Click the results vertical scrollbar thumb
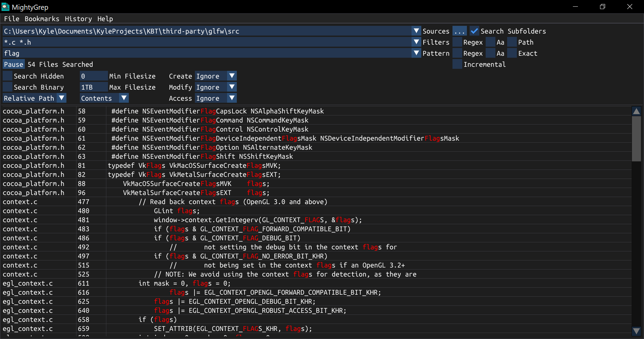Viewport: 644px width, 339px height. point(636,139)
